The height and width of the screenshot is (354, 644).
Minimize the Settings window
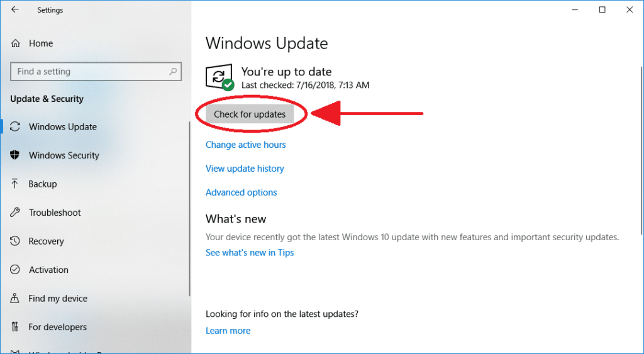coord(575,9)
